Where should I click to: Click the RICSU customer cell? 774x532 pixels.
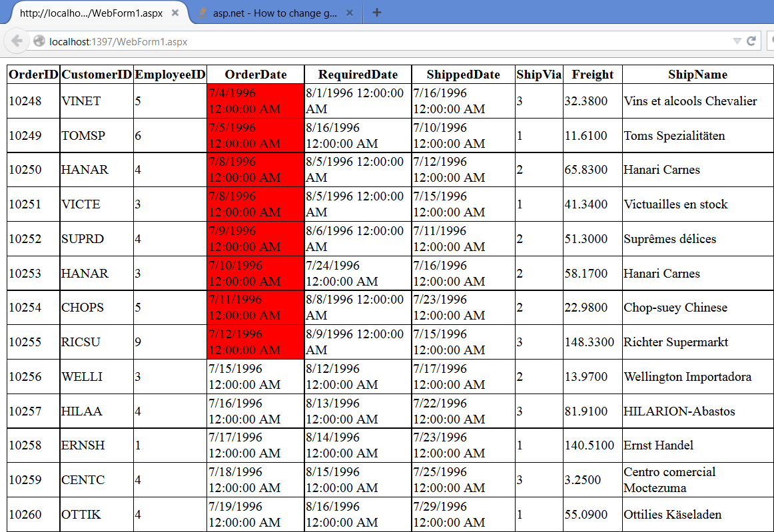tap(97, 342)
